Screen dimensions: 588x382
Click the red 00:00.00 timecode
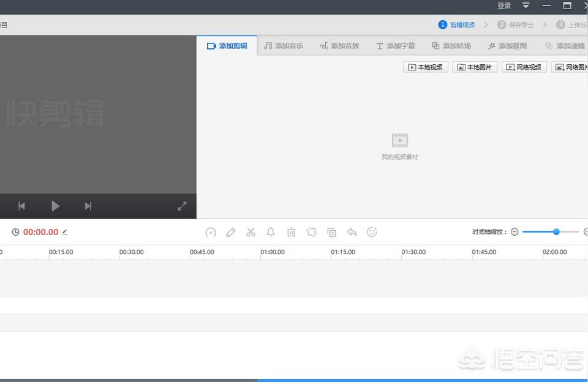tap(41, 232)
